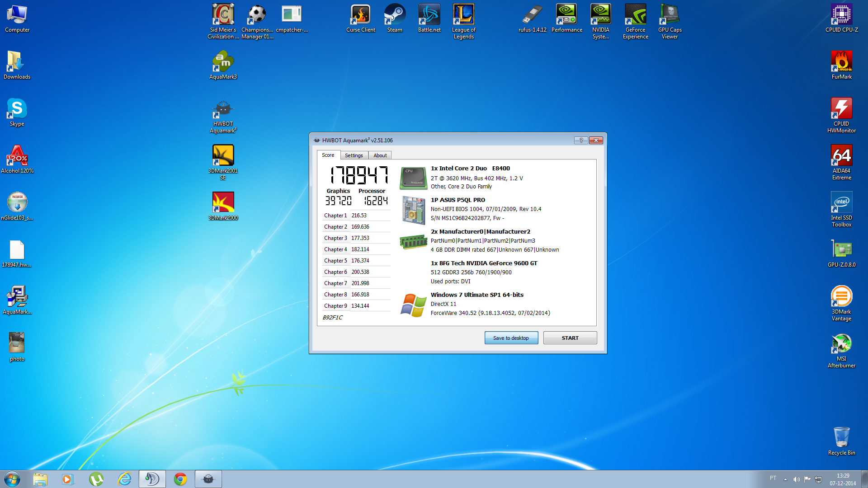Viewport: 868px width, 488px height.
Task: Select the AquaMark installer desktop icon
Action: click(17, 300)
